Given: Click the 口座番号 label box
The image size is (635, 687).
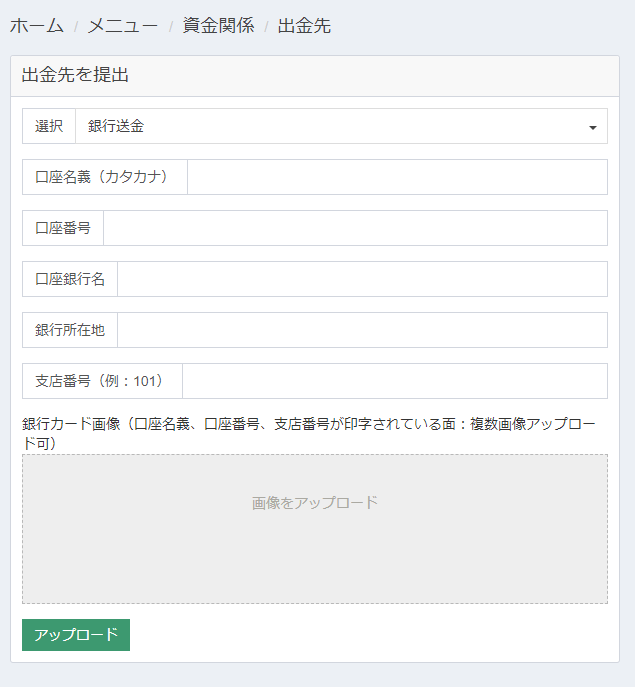Looking at the screenshot, I should [x=63, y=228].
